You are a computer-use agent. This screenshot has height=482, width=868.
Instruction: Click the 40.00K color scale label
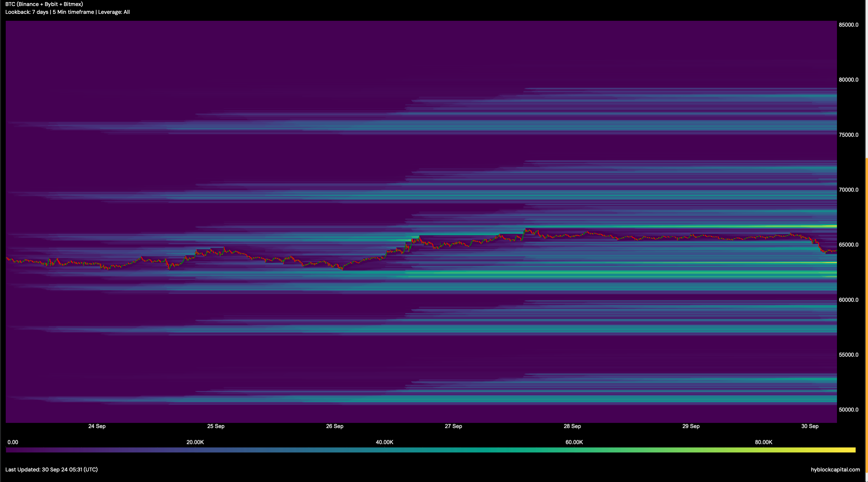[385, 442]
